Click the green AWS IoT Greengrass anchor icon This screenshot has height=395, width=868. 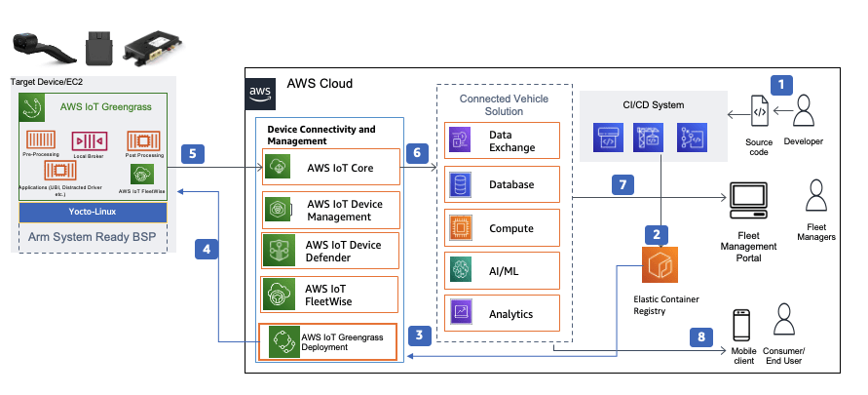click(x=29, y=107)
